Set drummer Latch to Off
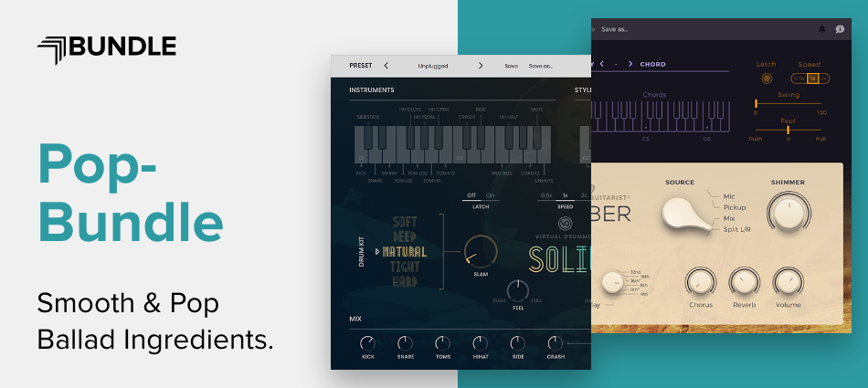The image size is (868, 388). pyautogui.click(x=471, y=195)
